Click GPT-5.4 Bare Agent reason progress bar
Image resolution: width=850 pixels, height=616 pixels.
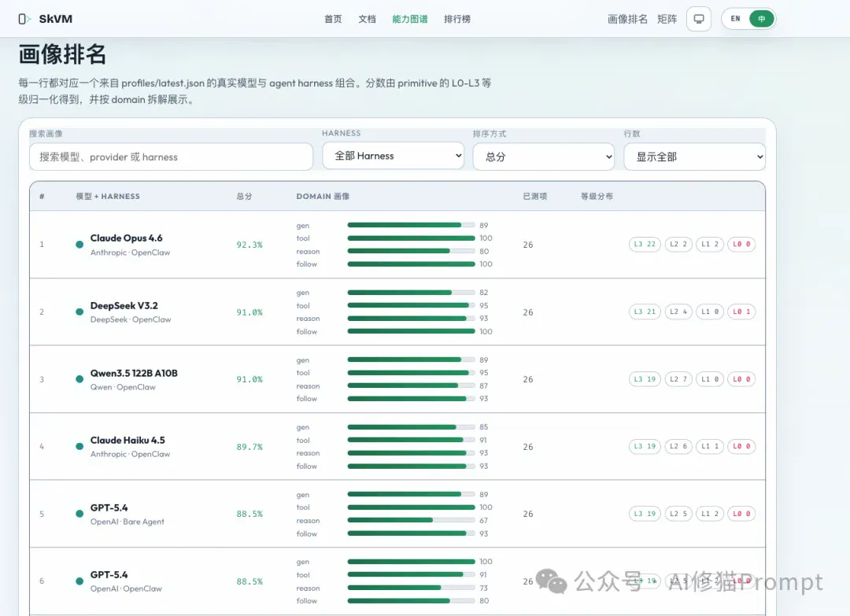click(412, 520)
